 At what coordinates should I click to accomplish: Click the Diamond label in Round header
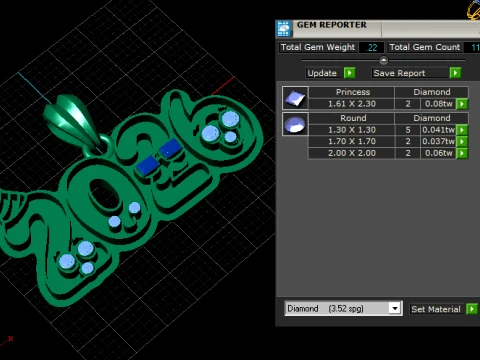click(x=432, y=118)
